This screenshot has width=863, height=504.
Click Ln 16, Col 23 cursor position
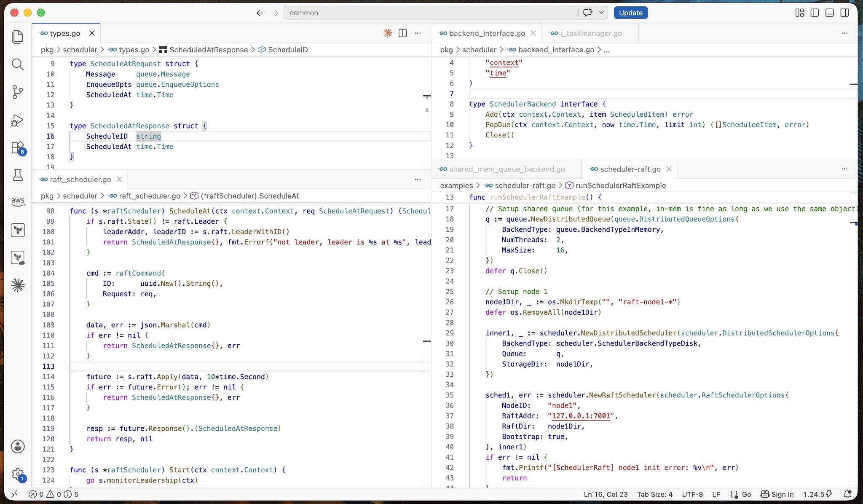606,494
